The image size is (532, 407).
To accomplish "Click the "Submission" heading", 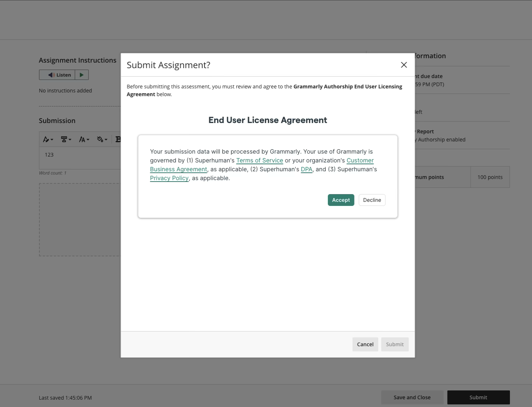I will click(57, 121).
